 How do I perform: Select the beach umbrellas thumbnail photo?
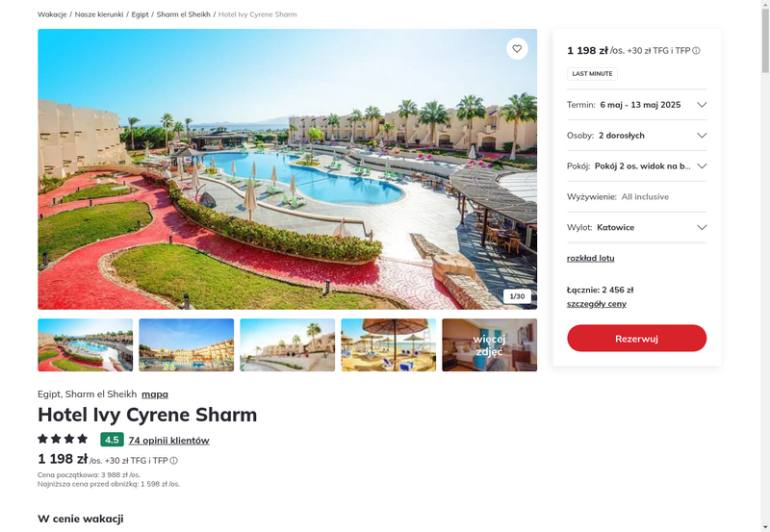point(389,345)
